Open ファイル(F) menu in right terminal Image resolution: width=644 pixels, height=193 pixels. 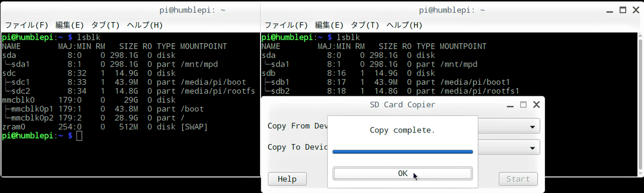[x=286, y=25]
